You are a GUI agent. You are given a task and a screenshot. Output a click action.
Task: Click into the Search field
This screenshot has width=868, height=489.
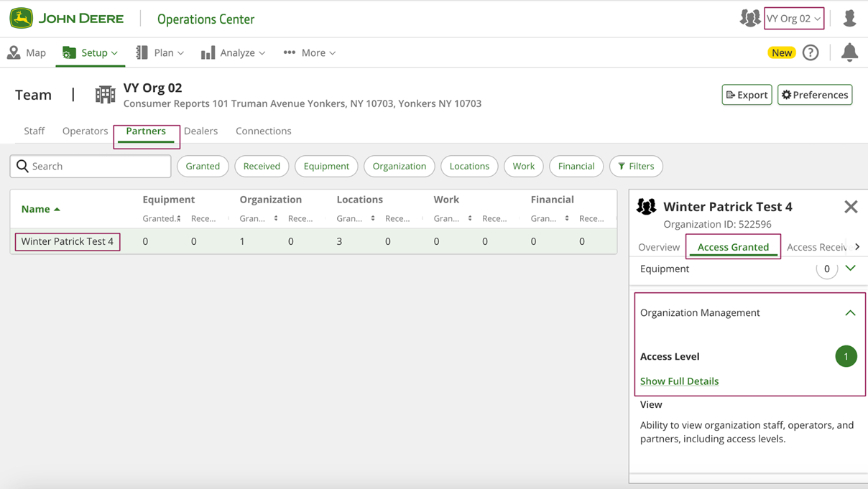coord(99,166)
